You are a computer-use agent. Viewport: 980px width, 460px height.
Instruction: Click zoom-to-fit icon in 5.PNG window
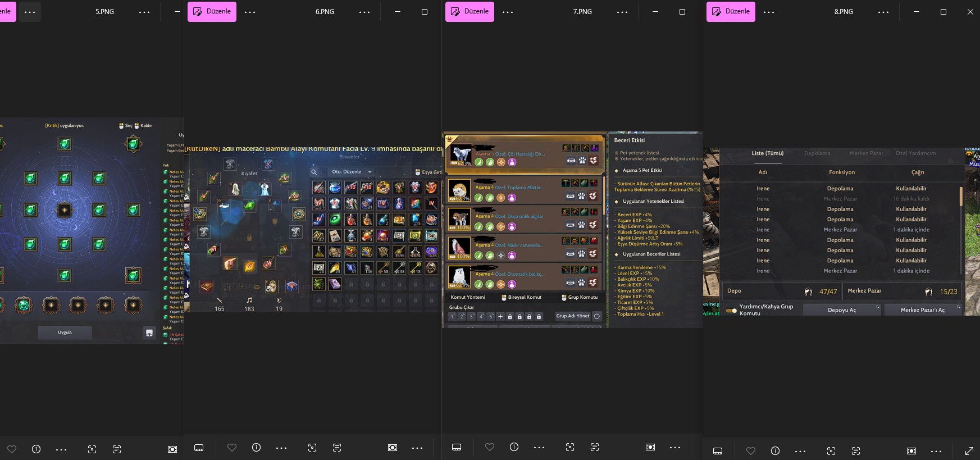172,449
